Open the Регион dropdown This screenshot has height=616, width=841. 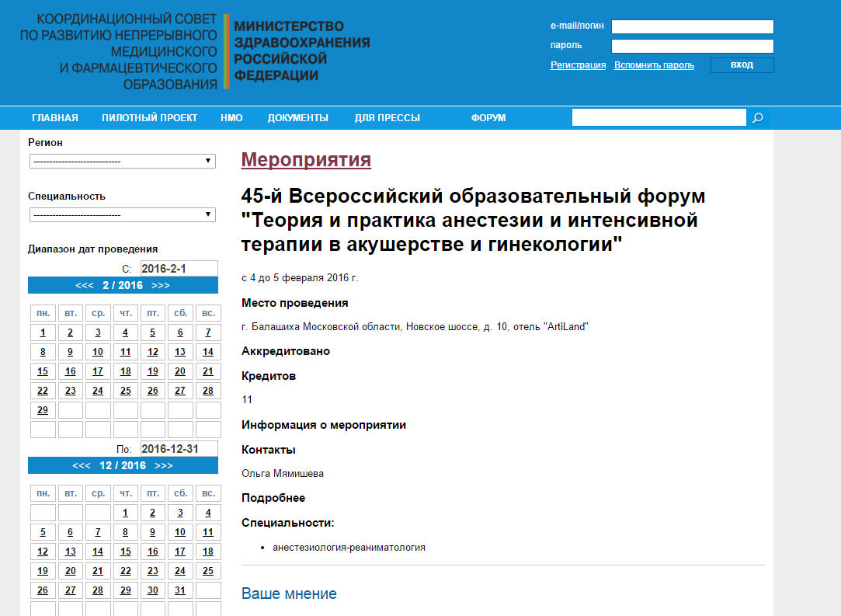(x=123, y=161)
